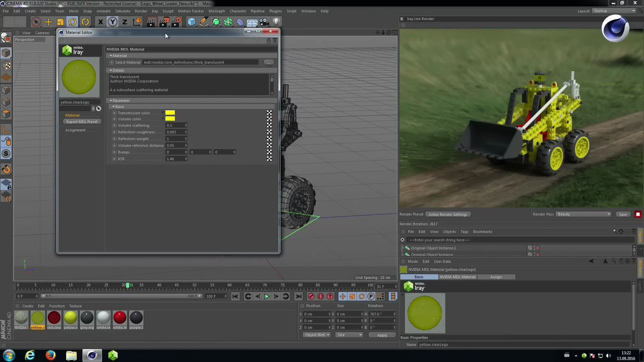Select the Scale tool in top toolbar

click(60, 22)
